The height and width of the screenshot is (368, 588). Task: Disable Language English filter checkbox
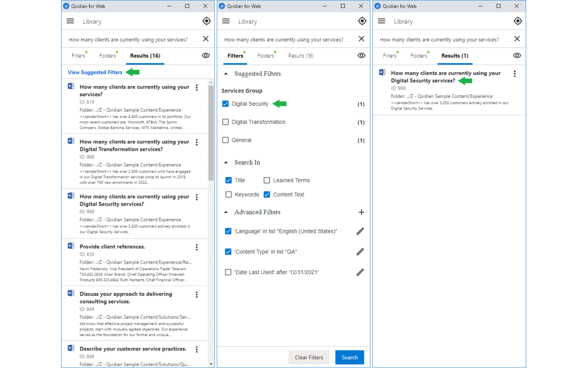click(x=228, y=231)
